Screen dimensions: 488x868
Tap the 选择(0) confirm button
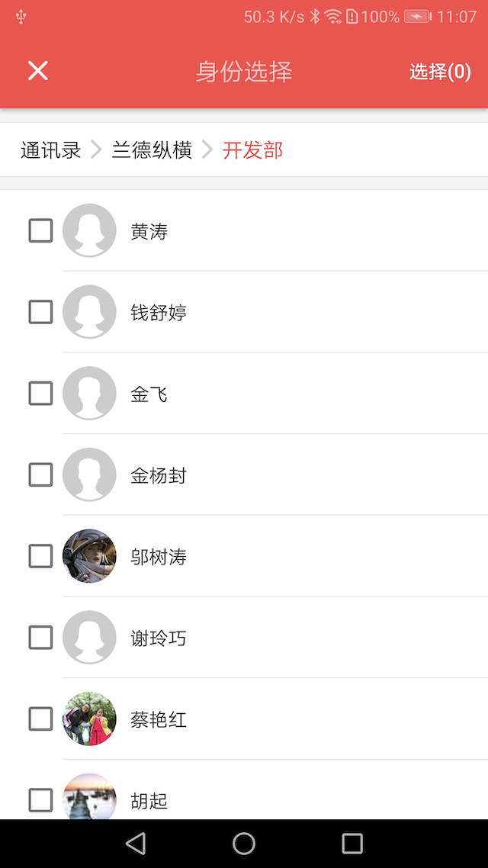[x=440, y=72]
